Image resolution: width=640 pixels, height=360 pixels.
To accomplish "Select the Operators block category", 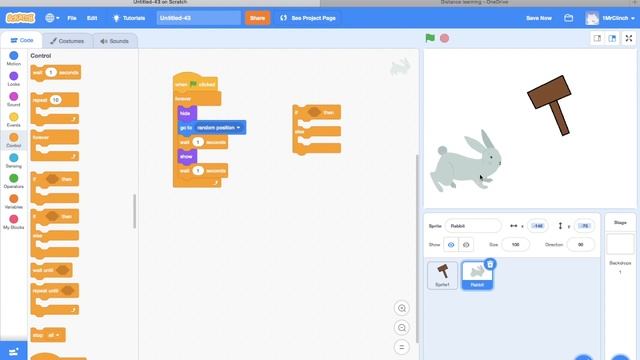I will [13, 181].
